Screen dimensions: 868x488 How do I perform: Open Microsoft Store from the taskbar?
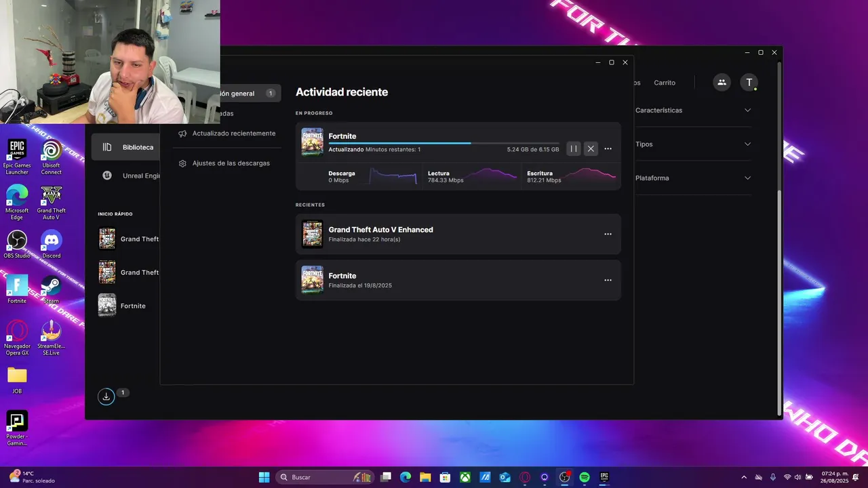445,477
